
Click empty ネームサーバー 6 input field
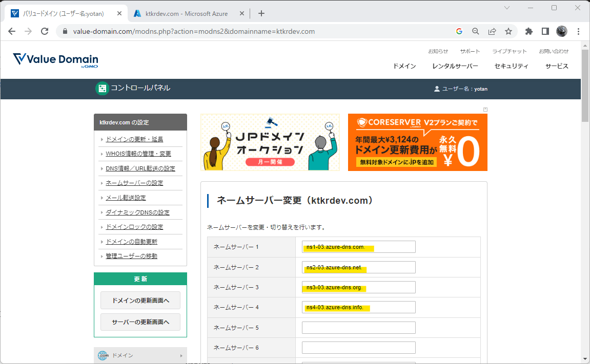[x=359, y=348]
